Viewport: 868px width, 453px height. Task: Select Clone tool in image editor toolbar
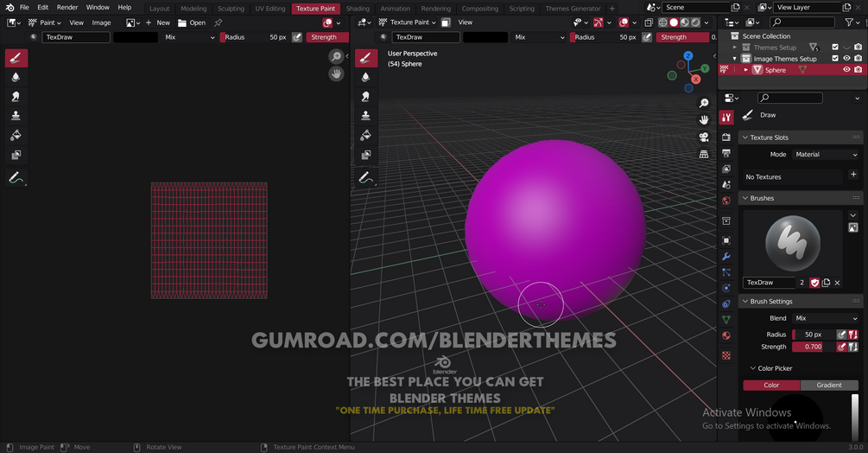pyautogui.click(x=16, y=116)
